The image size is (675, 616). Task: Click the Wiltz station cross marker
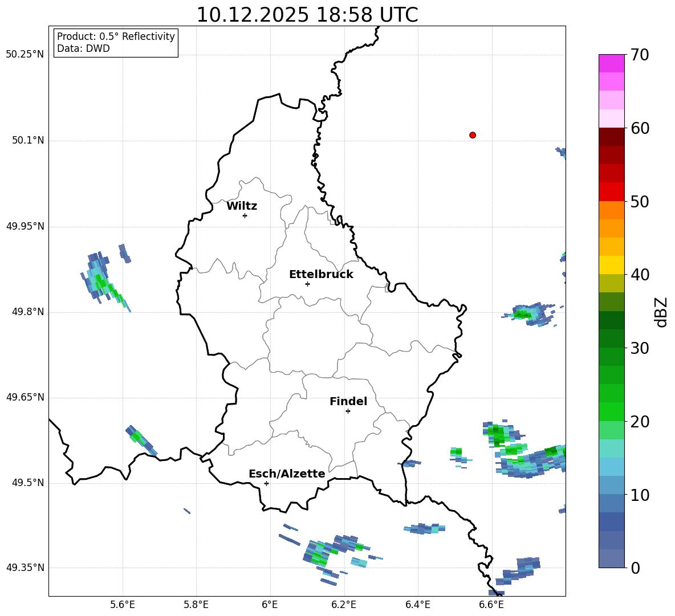pos(245,215)
